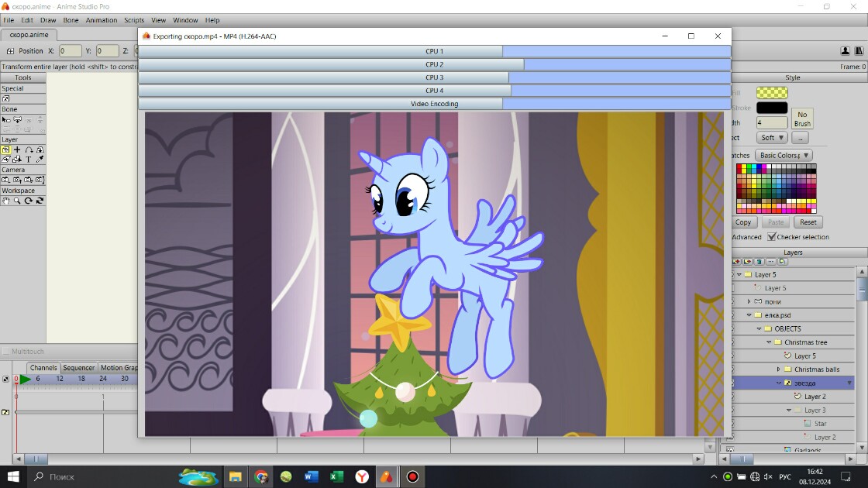Collapse the Layer 3 group
The height and width of the screenshot is (488, 868).
pyautogui.click(x=788, y=410)
